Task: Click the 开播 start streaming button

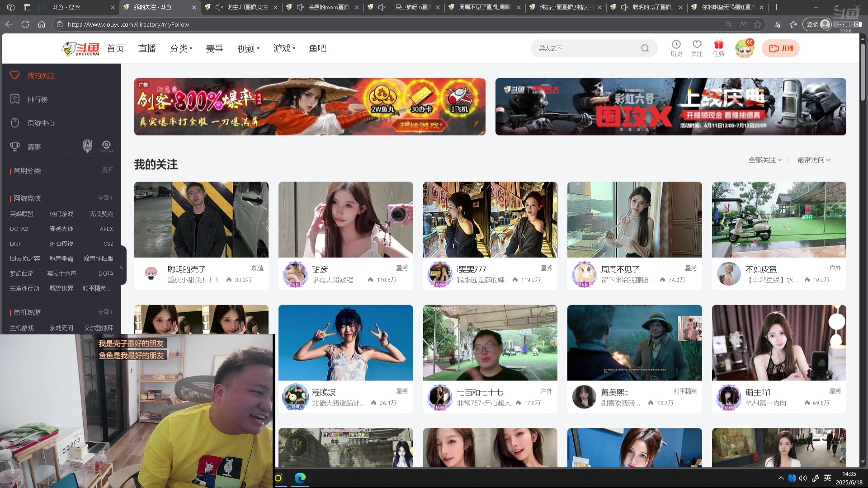Action: click(781, 48)
